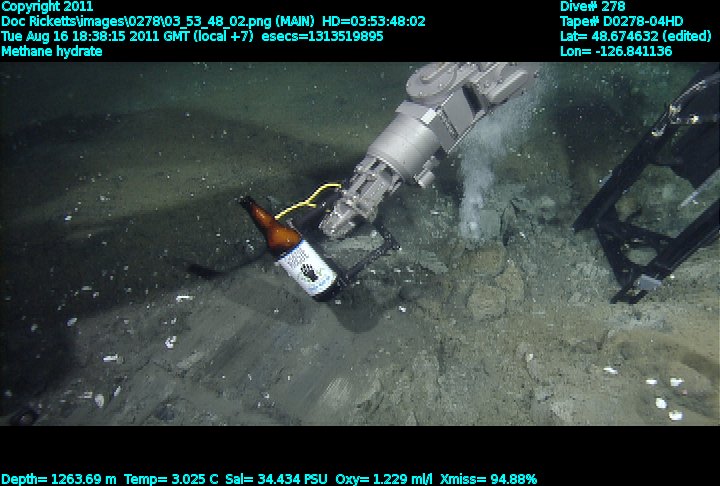Click the Tape# D0278-04HD label
Screen dimensions: 720x486
[x=621, y=21]
